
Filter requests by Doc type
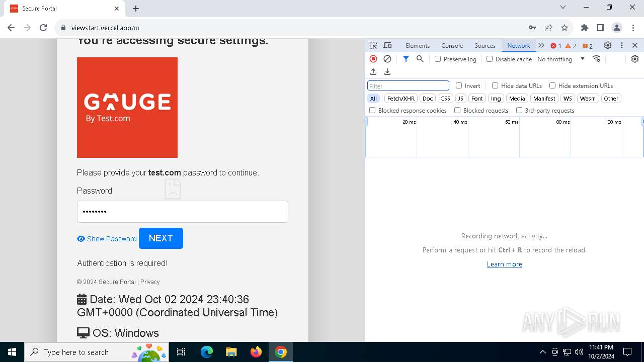[428, 99]
